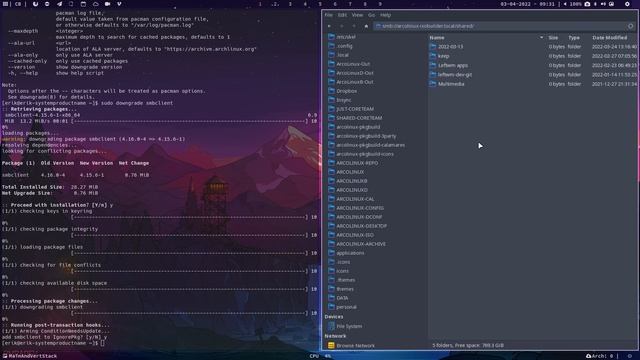Screen dimensions: 640x360
Task: Sort files by Name column header
Action: click(437, 38)
